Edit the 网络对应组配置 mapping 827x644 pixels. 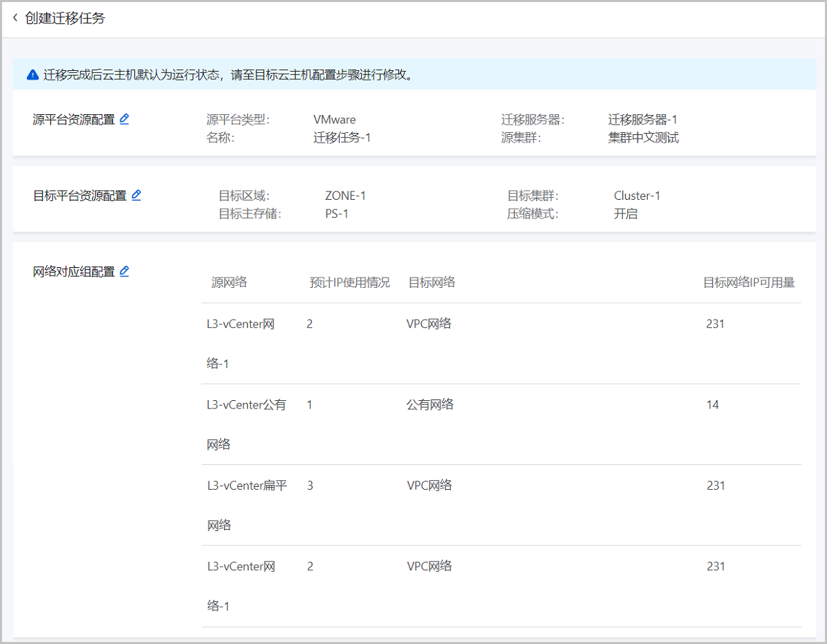pyautogui.click(x=124, y=271)
